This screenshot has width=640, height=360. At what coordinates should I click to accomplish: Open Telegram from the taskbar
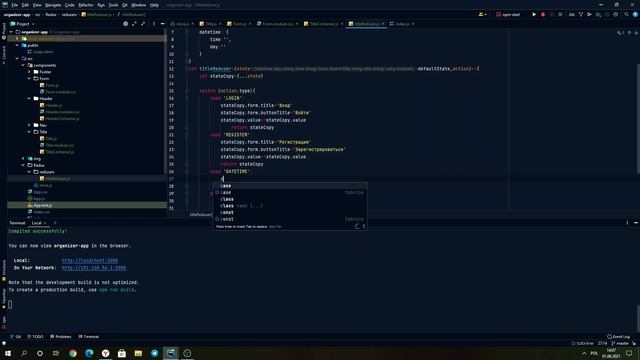click(154, 353)
